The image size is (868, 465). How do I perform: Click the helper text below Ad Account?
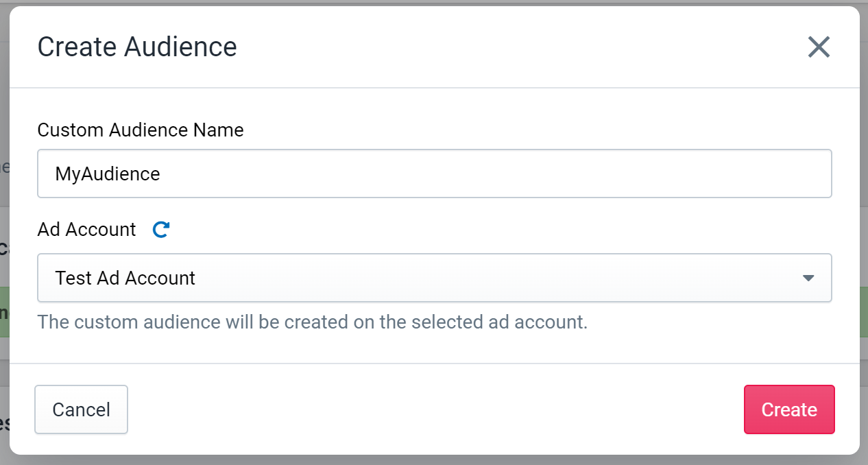coord(313,322)
